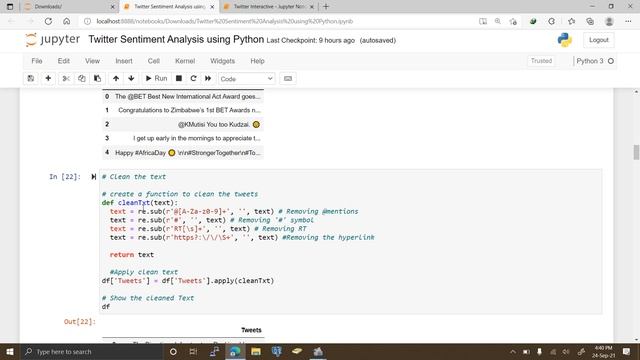
Task: Click the Trusted notebook indicator
Action: click(541, 61)
